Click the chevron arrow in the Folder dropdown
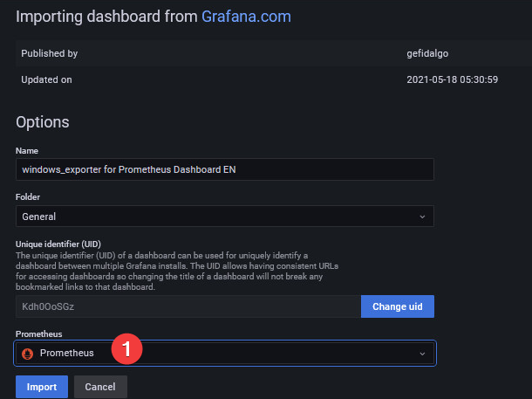This screenshot has width=532, height=399. [x=422, y=216]
